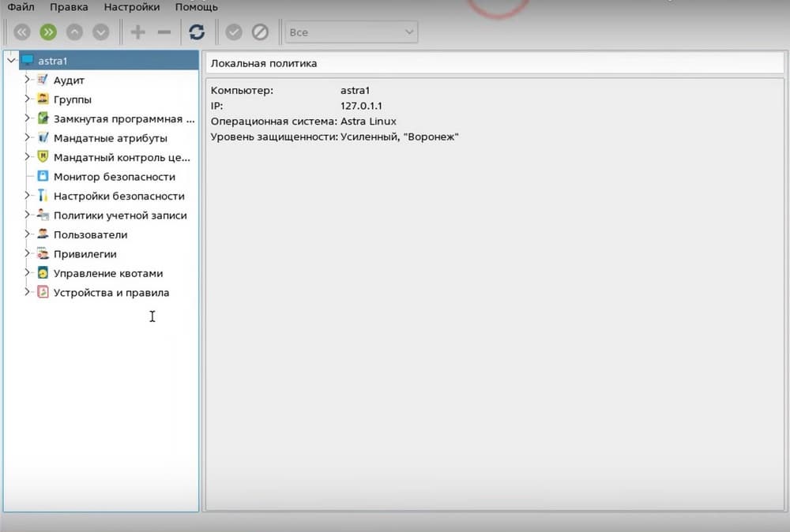Viewport: 790px width, 532px height.
Task: Click the minus remove toolbar icon
Action: (x=164, y=32)
